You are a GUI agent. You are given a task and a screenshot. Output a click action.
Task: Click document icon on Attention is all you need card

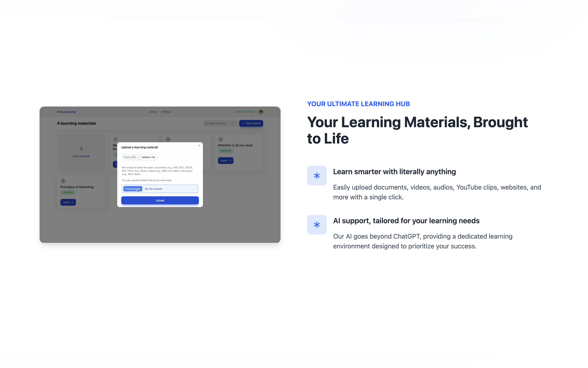[x=220, y=139]
